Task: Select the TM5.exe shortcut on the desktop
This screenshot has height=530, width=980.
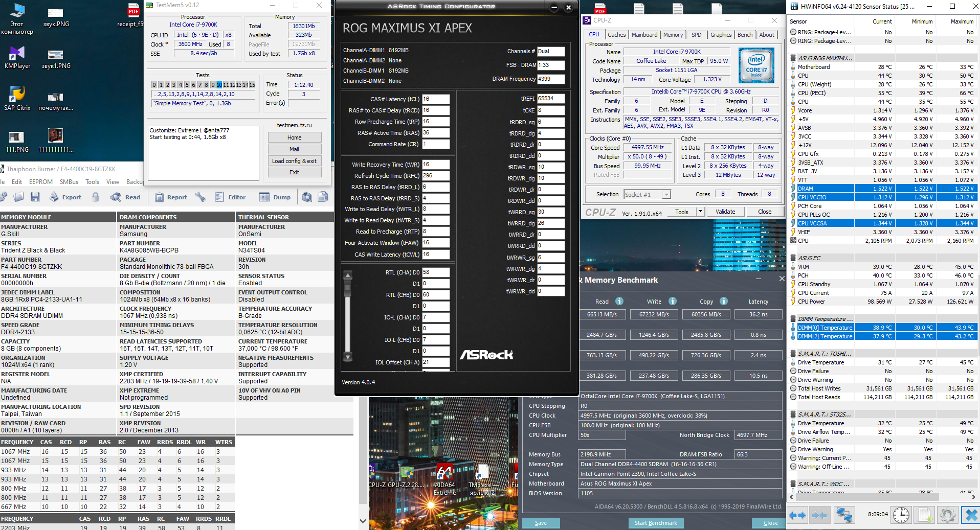Action: click(482, 480)
